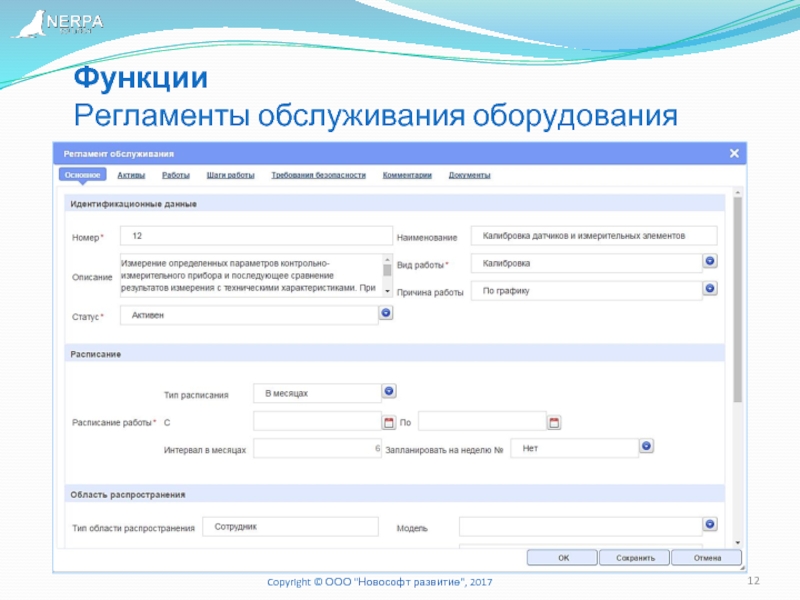The image size is (800, 600).
Task: Select Требования безопасности tab
Action: 318,175
